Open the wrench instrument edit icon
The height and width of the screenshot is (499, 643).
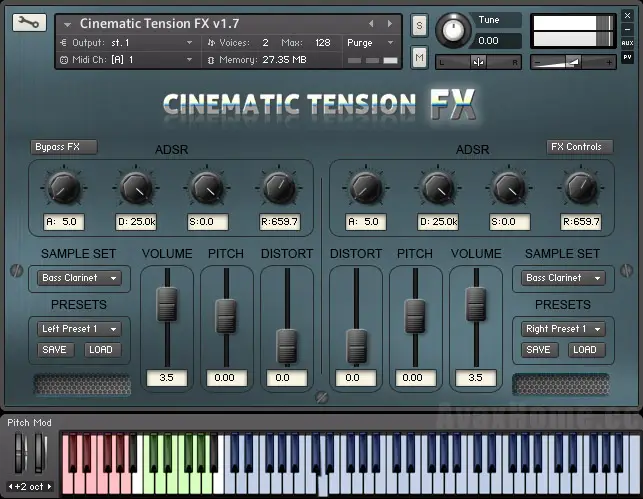pos(29,23)
